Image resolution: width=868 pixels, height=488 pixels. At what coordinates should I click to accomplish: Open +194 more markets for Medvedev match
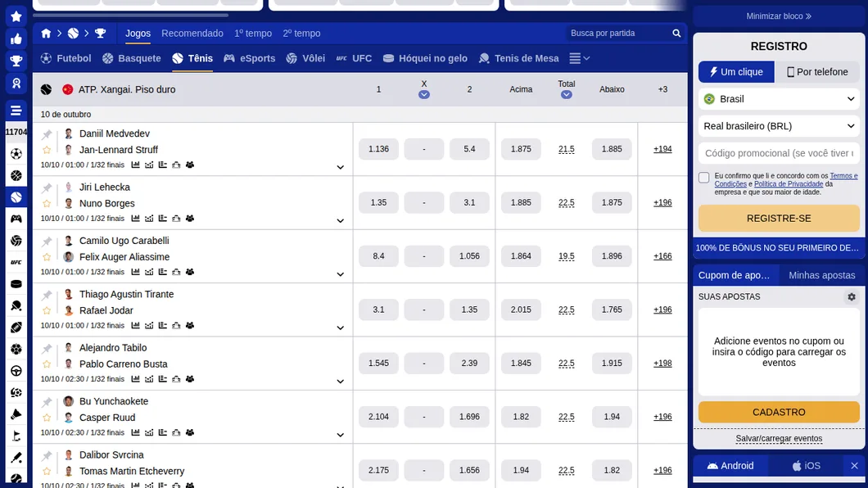tap(662, 149)
